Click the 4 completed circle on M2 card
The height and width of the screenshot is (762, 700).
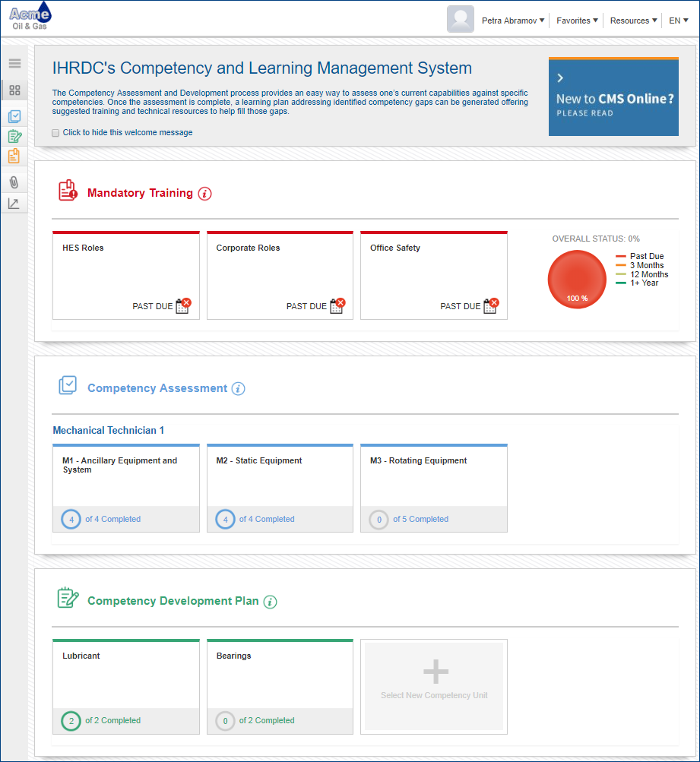[x=225, y=519]
